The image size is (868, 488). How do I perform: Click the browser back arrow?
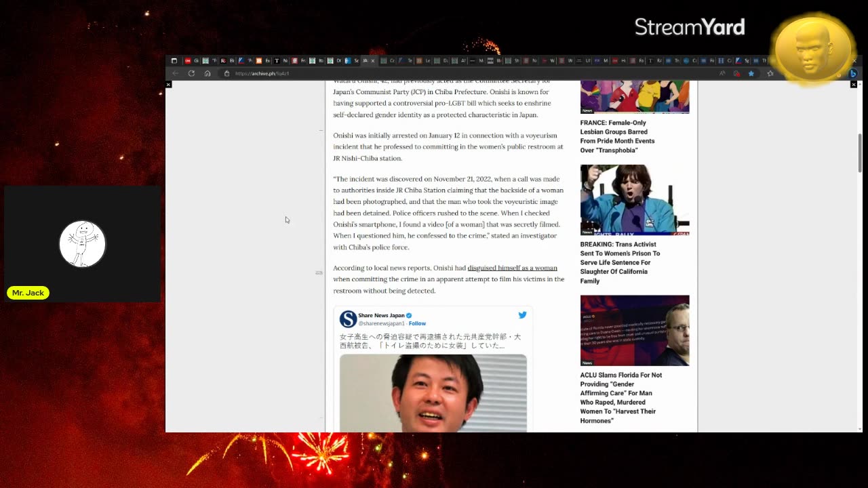point(175,73)
